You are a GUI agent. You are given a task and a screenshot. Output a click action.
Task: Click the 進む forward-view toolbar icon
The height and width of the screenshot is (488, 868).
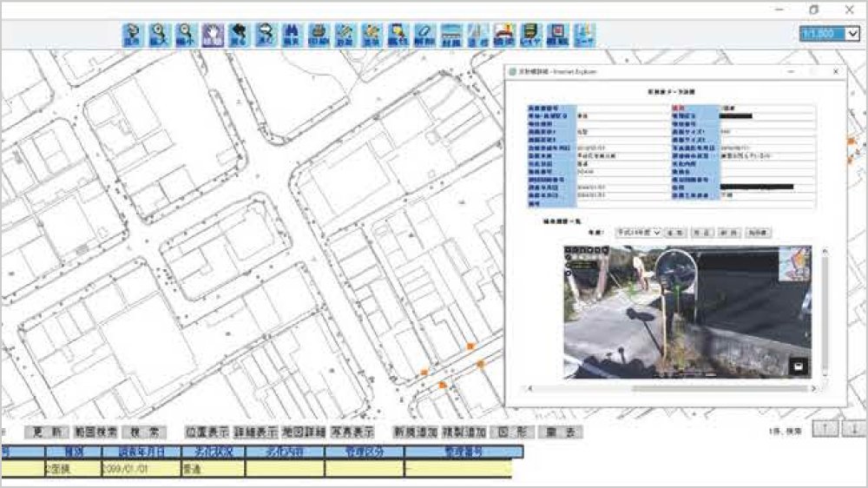266,35
